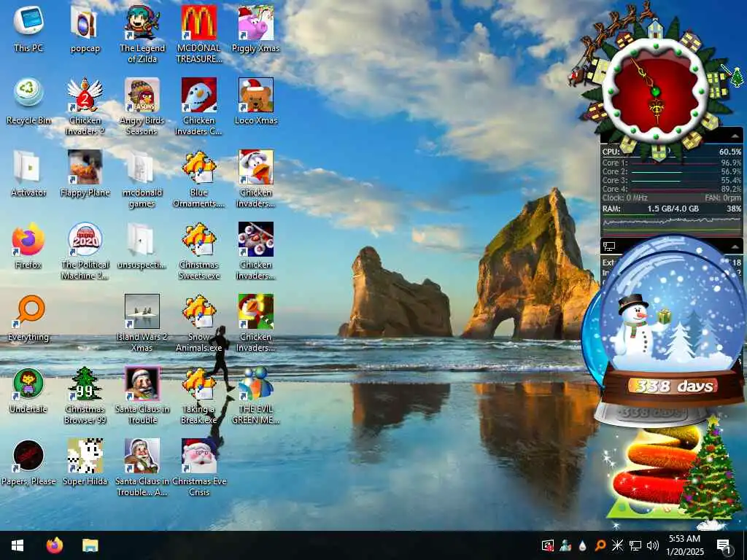
Task: Select the Snow Animals.exe icon
Action: point(198,323)
